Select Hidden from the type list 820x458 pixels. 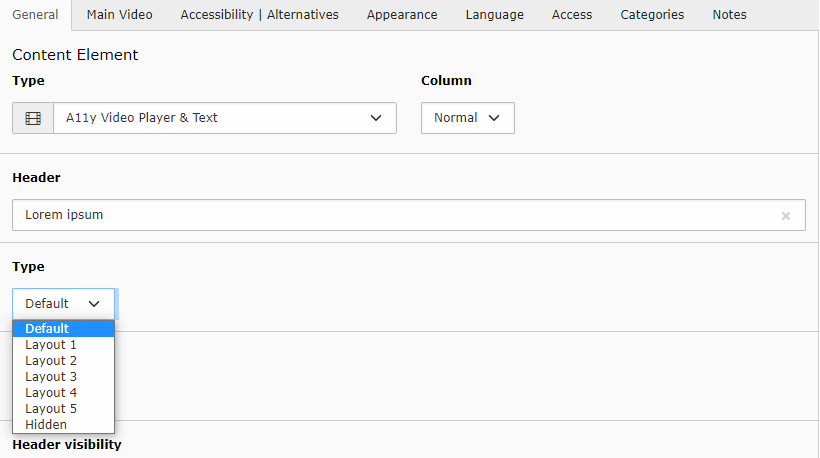point(63,425)
